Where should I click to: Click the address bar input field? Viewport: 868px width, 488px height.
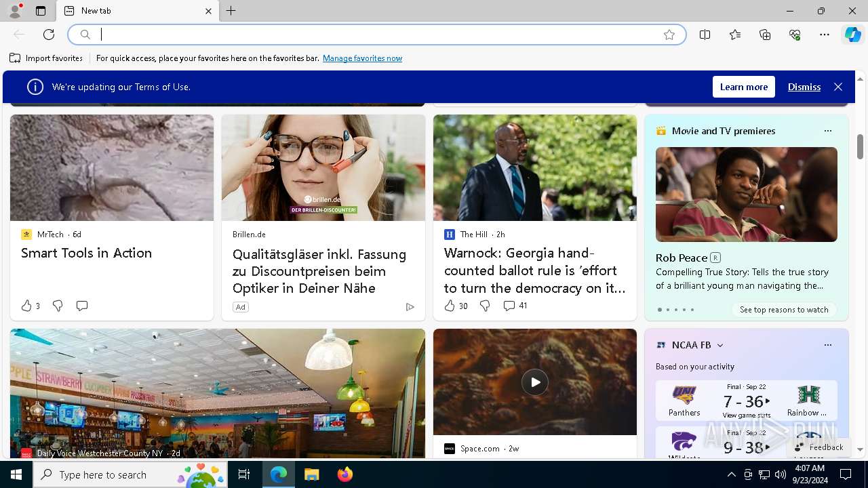(376, 35)
